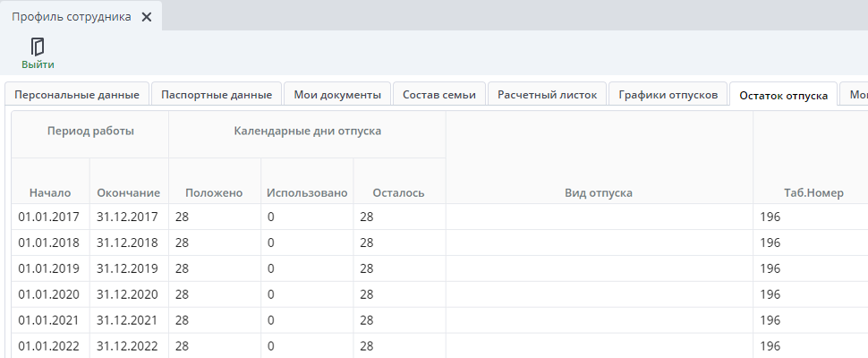868x358 pixels.
Task: Select the cell with 01.01.2021
Action: point(50,320)
